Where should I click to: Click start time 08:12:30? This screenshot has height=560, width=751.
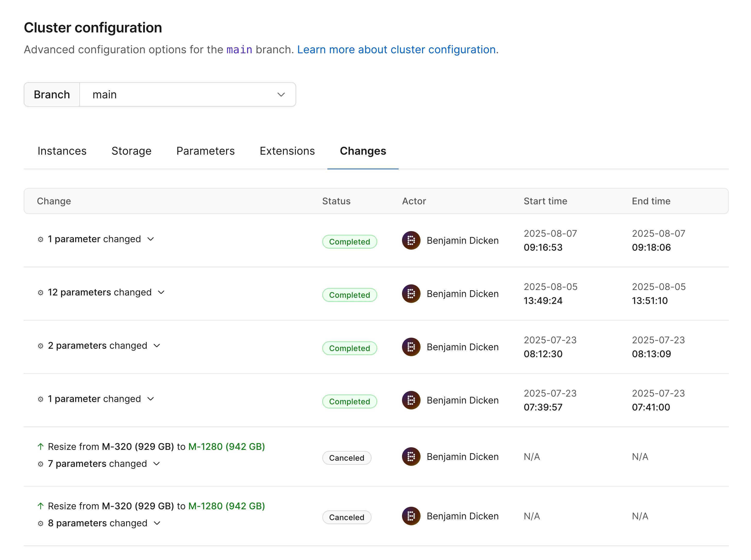coord(543,354)
